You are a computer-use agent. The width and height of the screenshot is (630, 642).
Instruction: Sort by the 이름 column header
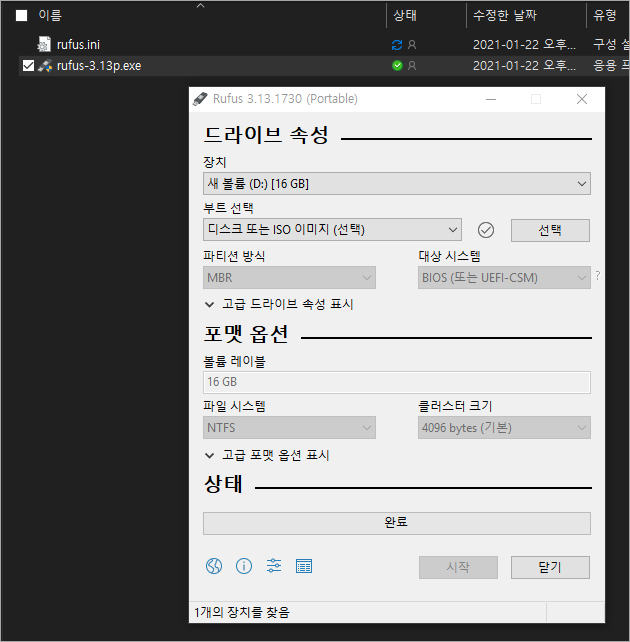(x=50, y=16)
